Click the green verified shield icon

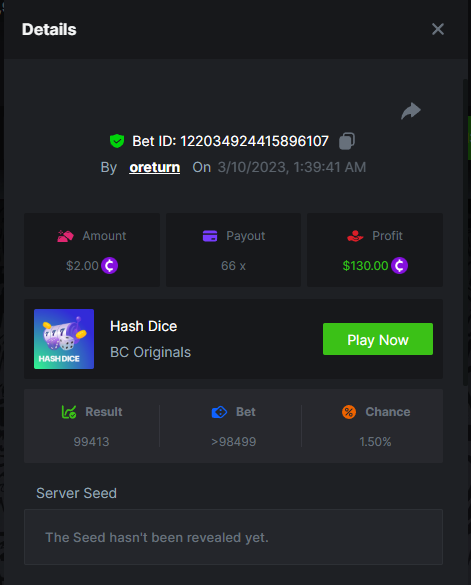117,141
